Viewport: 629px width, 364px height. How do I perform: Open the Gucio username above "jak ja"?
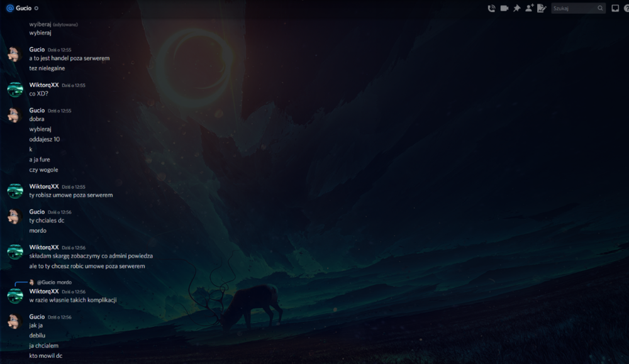click(37, 317)
